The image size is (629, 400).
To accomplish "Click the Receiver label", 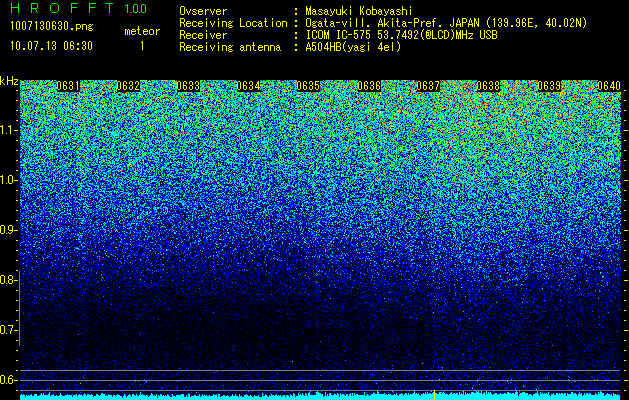I will coord(203,35).
